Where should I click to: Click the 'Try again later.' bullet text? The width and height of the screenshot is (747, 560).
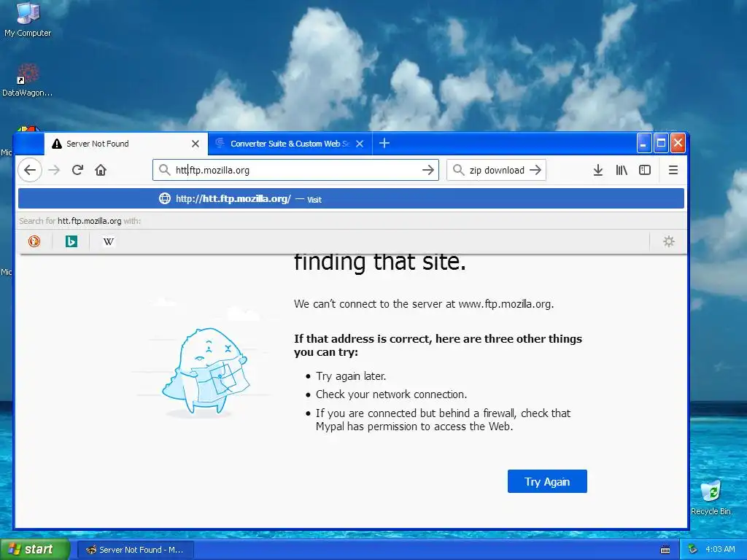[351, 376]
